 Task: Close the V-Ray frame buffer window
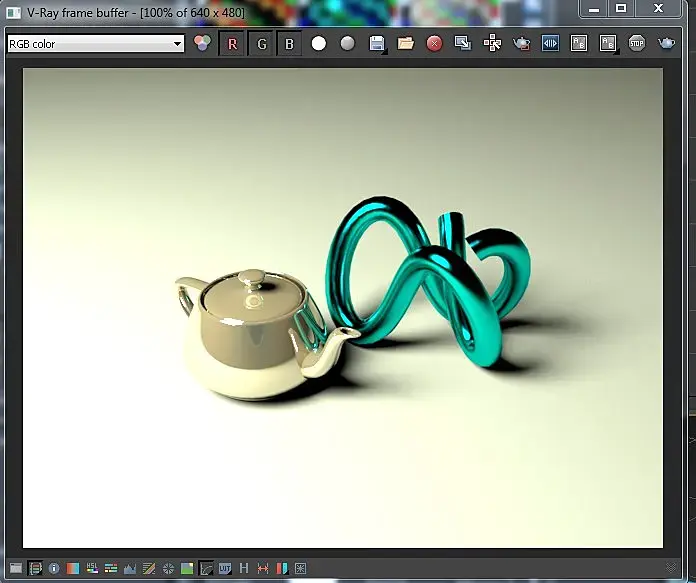pyautogui.click(x=659, y=9)
